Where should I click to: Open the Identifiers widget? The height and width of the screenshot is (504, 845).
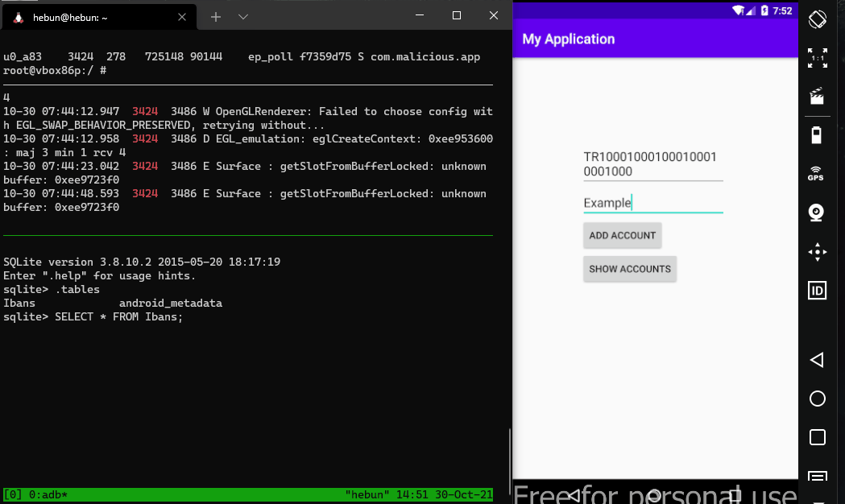click(x=817, y=291)
